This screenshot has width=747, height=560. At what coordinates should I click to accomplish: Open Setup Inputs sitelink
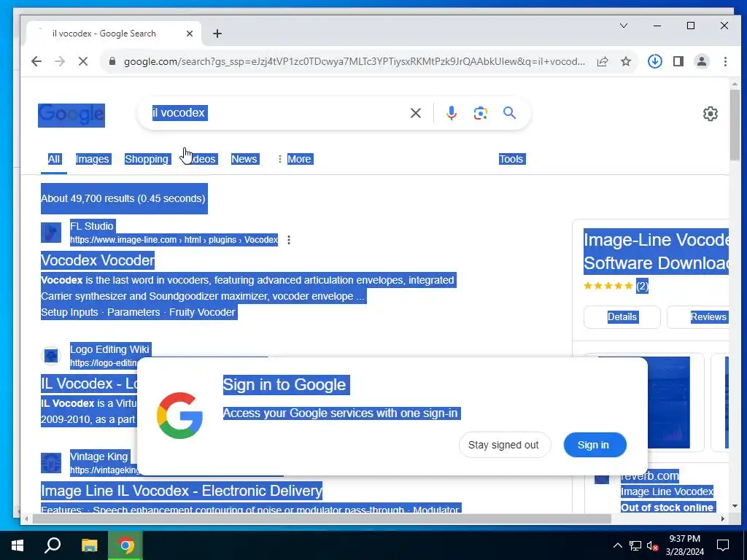point(69,312)
